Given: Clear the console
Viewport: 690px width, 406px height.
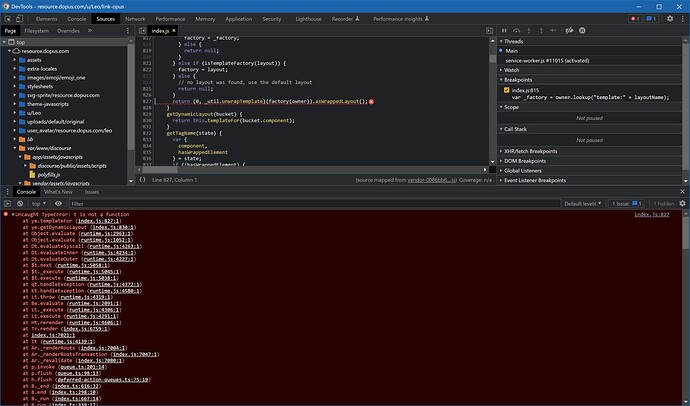Looking at the screenshot, I should pyautogui.click(x=20, y=204).
